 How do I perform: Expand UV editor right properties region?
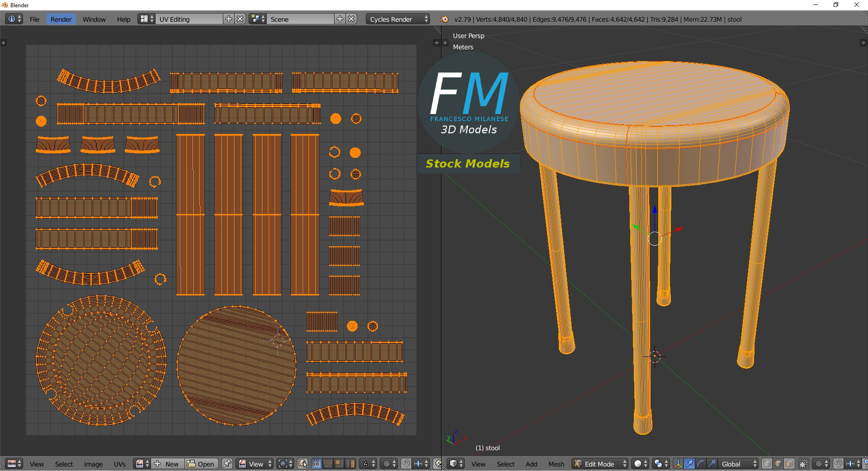[436, 43]
